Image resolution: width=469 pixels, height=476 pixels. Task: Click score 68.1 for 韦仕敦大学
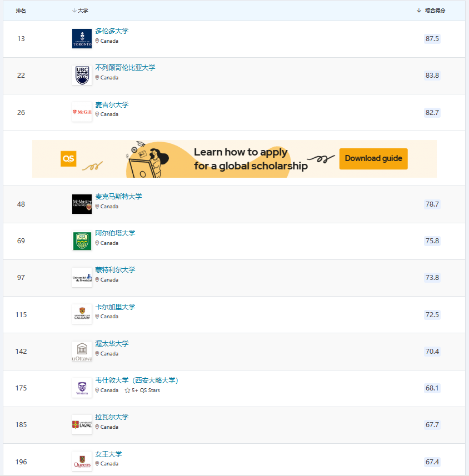click(x=432, y=388)
